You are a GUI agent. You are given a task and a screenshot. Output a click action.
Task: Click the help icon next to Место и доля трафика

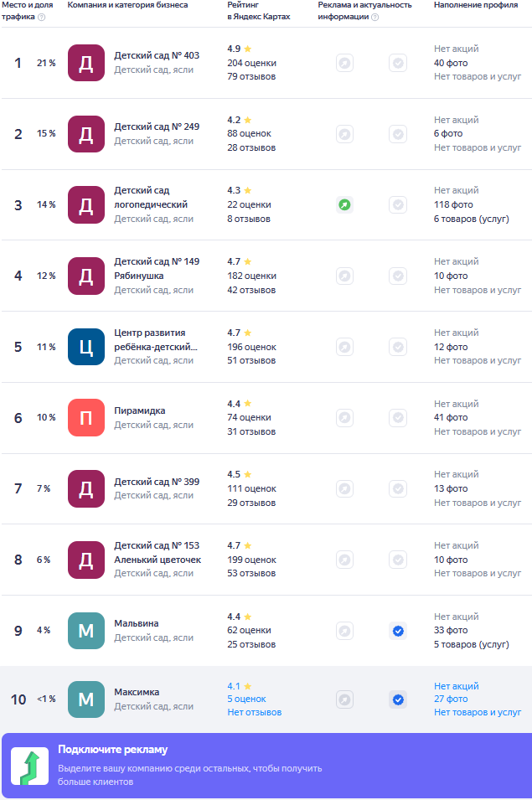click(x=42, y=17)
